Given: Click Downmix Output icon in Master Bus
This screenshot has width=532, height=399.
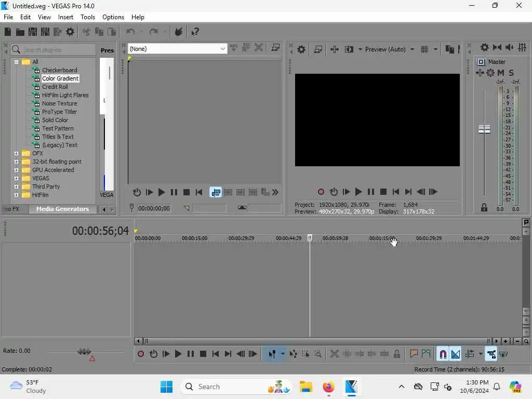Looking at the screenshot, I should coord(497,47).
